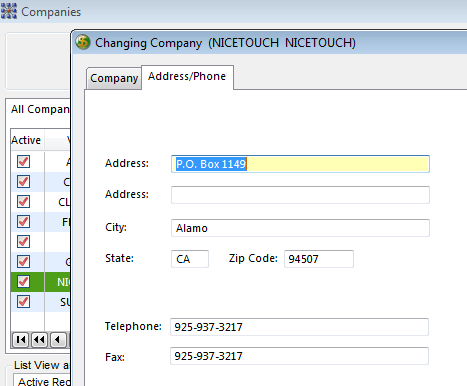Click the City field containing Alamo
The height and width of the screenshot is (386, 467).
(x=300, y=228)
